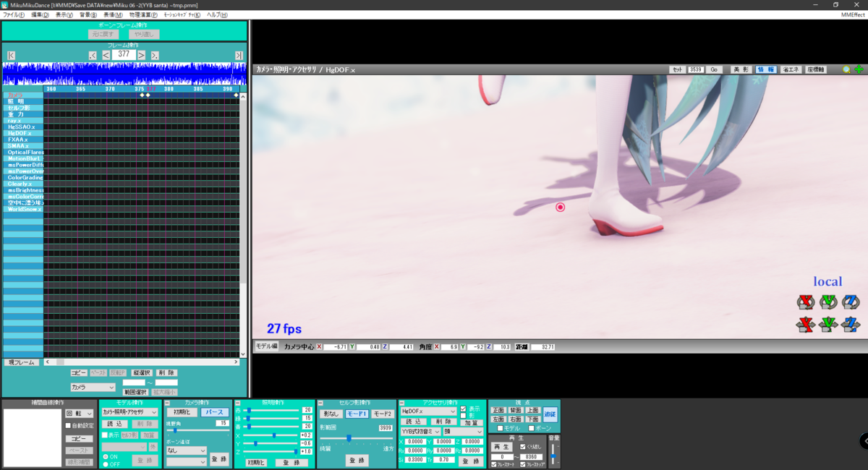Uncheck 表示 checkbox in アクセサリ操作 panel

coord(463,409)
